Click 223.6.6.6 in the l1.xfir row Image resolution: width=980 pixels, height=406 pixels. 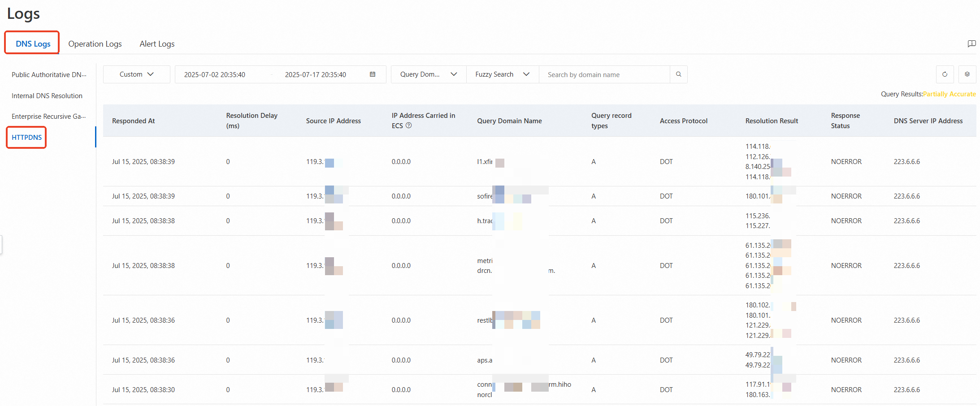(x=907, y=162)
